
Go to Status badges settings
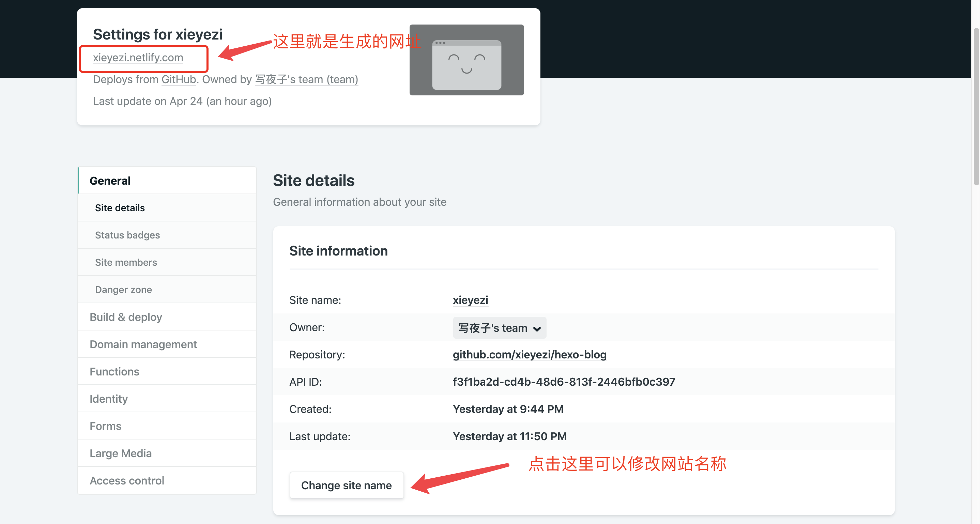click(x=127, y=235)
